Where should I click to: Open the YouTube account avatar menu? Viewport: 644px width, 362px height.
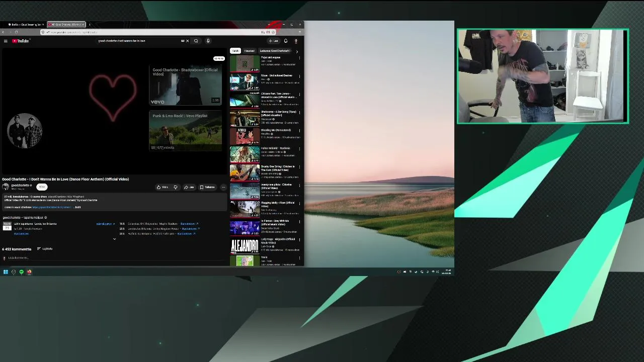296,41
